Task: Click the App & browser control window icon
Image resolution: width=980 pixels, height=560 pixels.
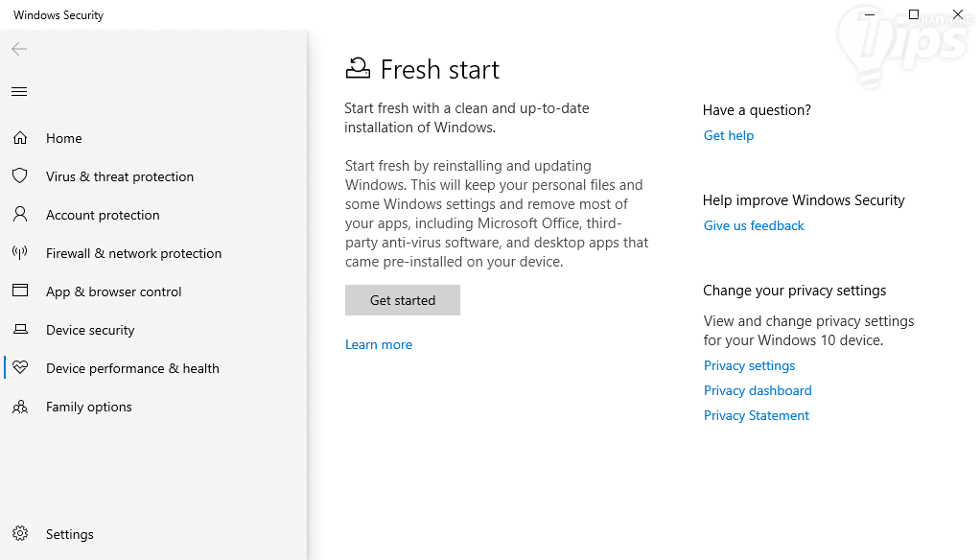Action: [x=19, y=292]
